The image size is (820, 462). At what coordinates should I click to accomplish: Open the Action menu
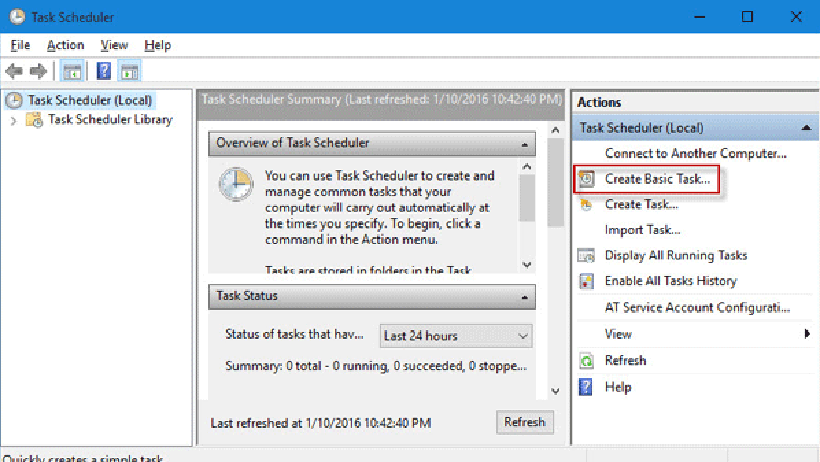click(x=65, y=45)
